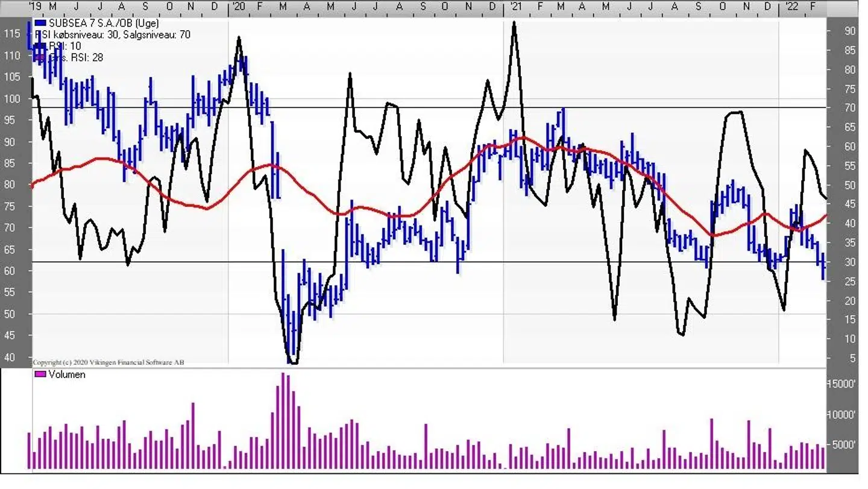Click the tallest volume bar in March 2020
This screenshot has height=489, width=868.
point(283,421)
